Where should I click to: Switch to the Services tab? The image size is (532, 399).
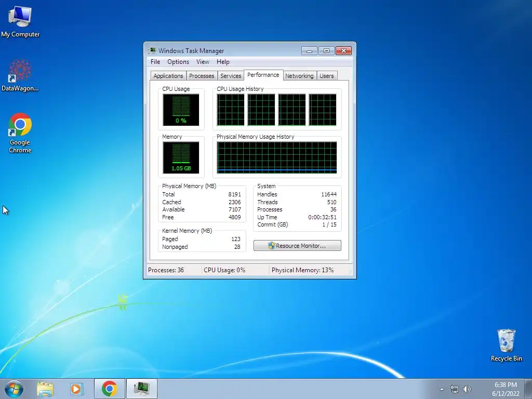(231, 76)
